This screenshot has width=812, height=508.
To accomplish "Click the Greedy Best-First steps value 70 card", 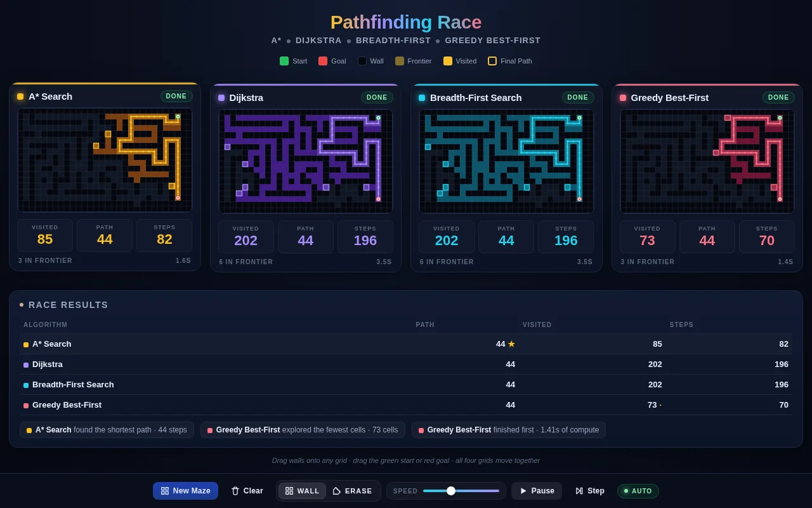I will click(767, 237).
